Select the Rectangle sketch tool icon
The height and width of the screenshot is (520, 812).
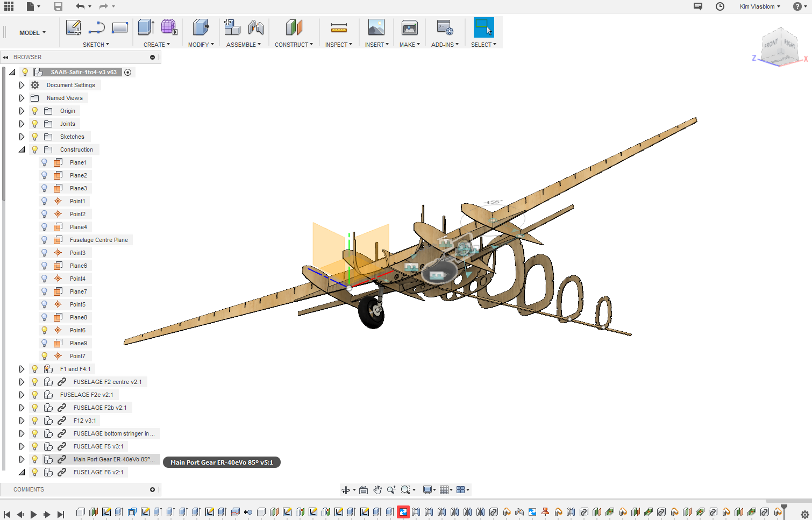(120, 27)
